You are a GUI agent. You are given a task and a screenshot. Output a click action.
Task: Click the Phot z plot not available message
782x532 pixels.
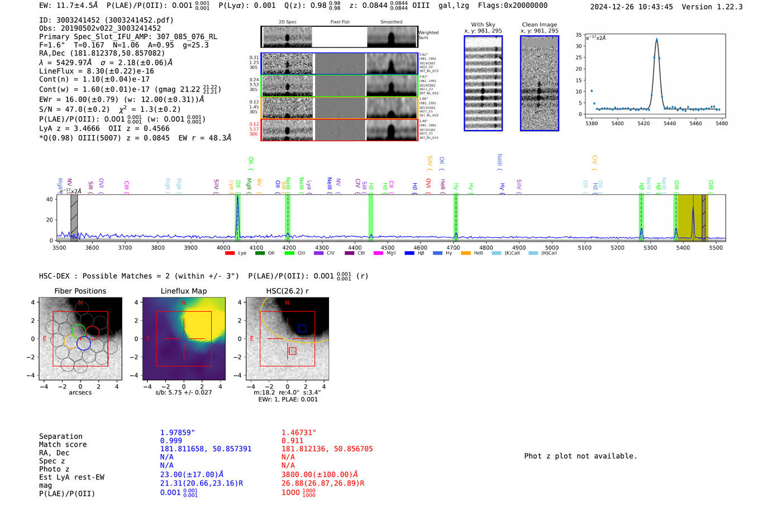[x=580, y=456]
